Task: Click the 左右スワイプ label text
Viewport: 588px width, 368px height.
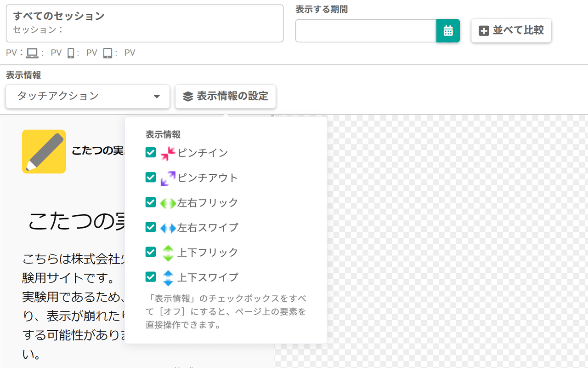Action: tap(208, 227)
